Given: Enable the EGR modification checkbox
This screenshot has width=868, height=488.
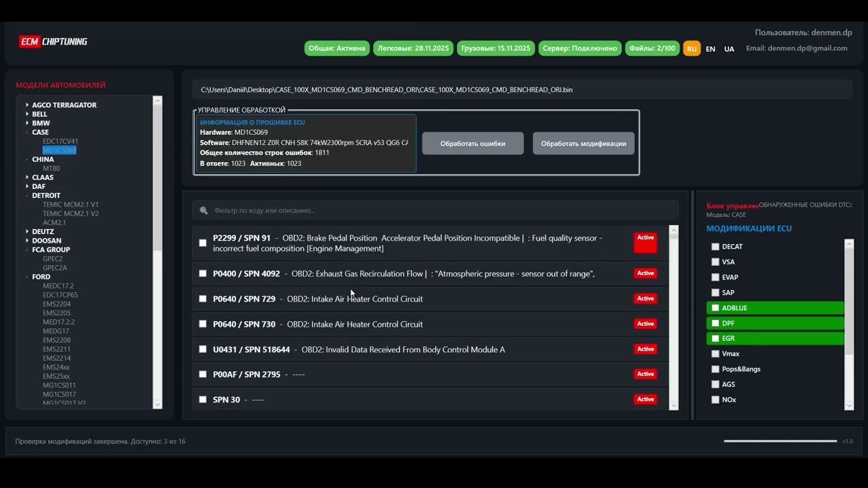Looking at the screenshot, I should pyautogui.click(x=715, y=338).
